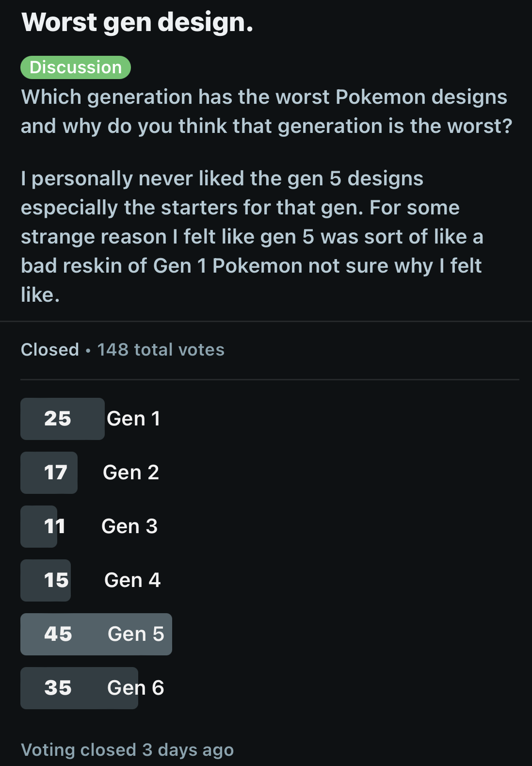Click the winning vote count 45
The height and width of the screenshot is (766, 532).
58,634
